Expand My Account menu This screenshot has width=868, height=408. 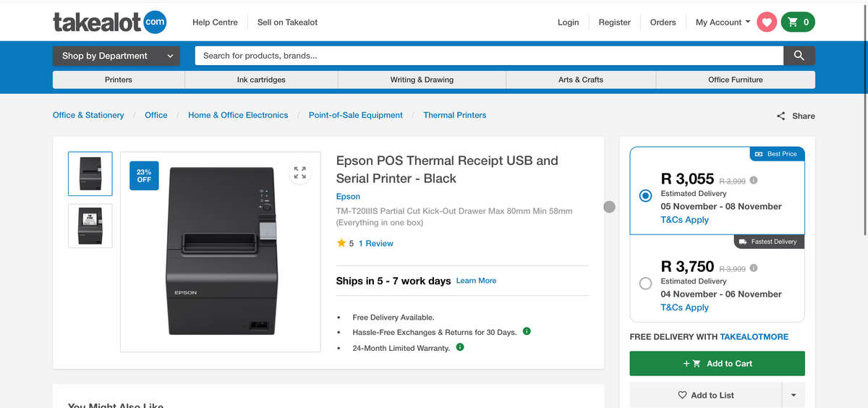[x=723, y=22]
